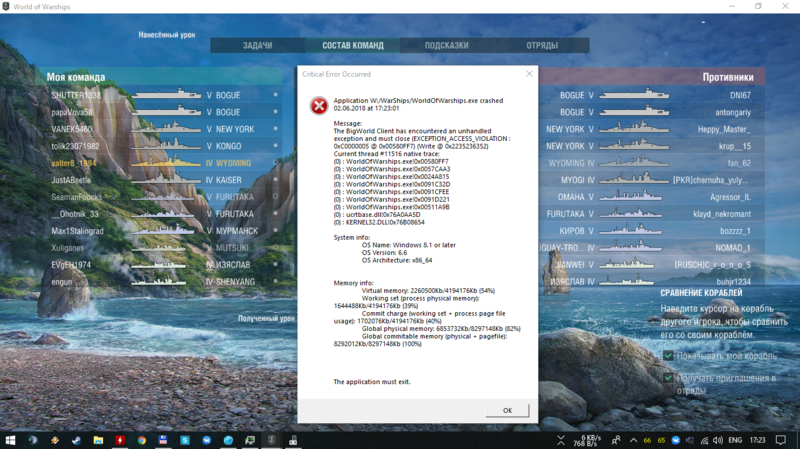Open the volume speaker tray icon
The height and width of the screenshot is (449, 800).
pyautogui.click(x=718, y=440)
